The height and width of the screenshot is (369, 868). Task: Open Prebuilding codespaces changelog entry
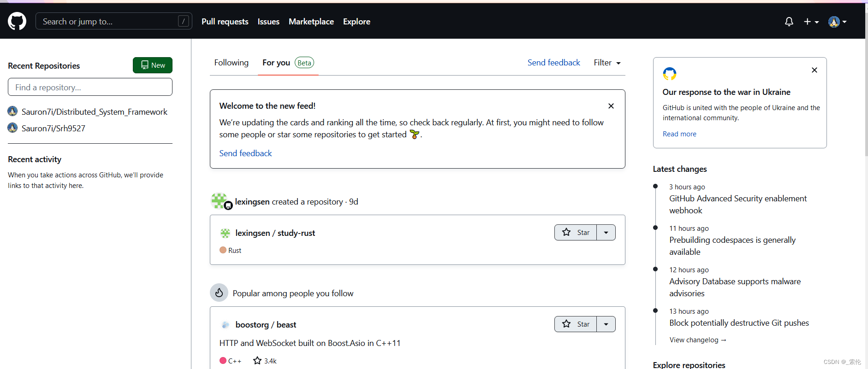(x=732, y=246)
